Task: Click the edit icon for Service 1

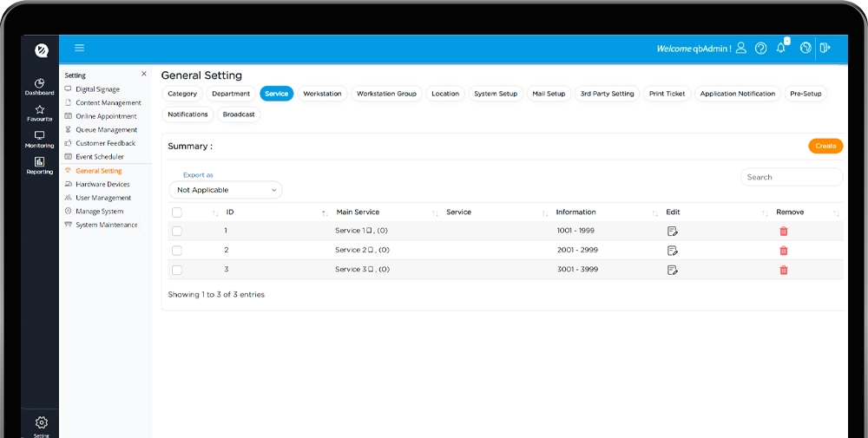Action: pyautogui.click(x=672, y=232)
